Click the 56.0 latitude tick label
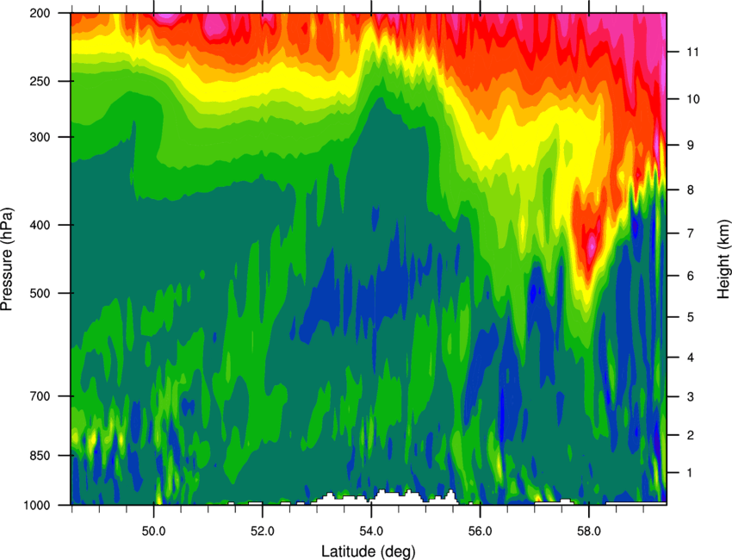This screenshot has height=560, width=732. pos(480,531)
